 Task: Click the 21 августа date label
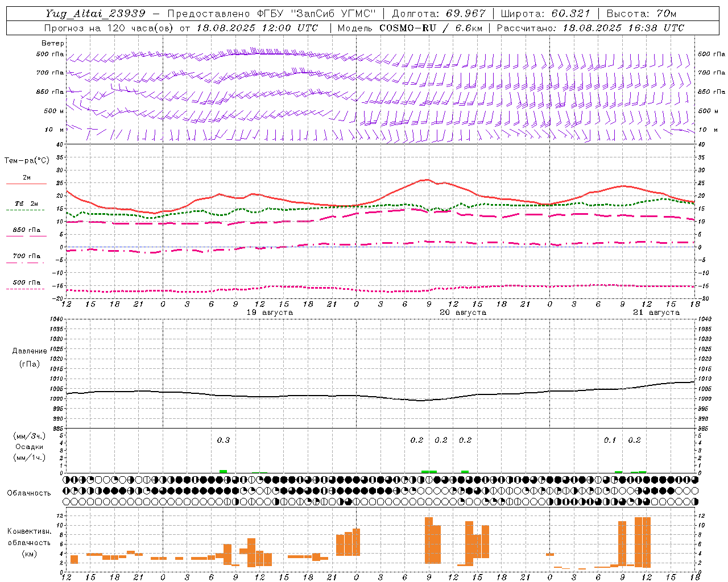click(656, 313)
